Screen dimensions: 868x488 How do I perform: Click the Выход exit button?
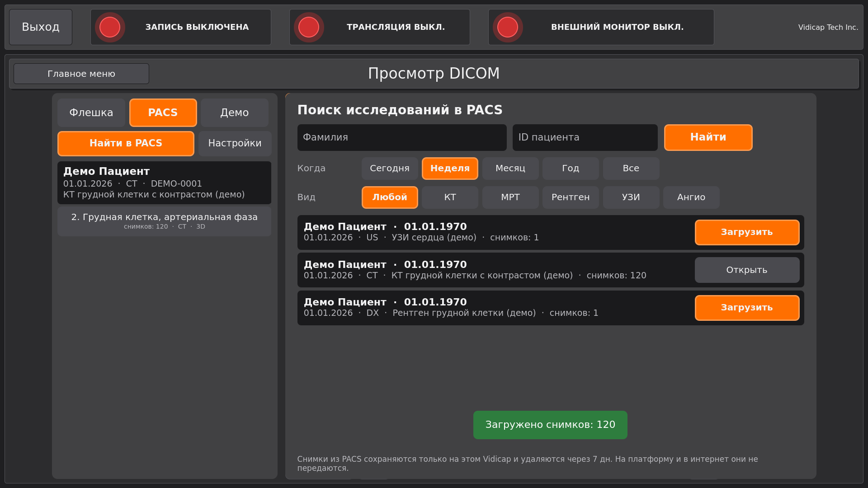coord(41,27)
